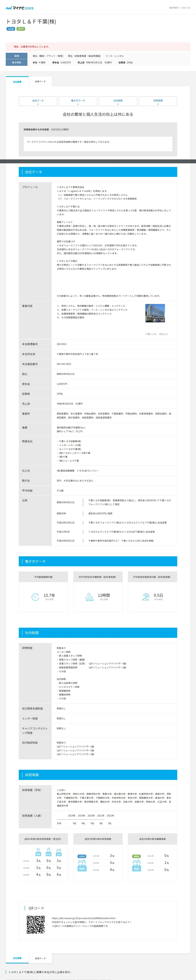This screenshot has height=980, width=196.
Task: Click the 過去3年間の新卒離職者数 card heading
Action: [x=152, y=839]
